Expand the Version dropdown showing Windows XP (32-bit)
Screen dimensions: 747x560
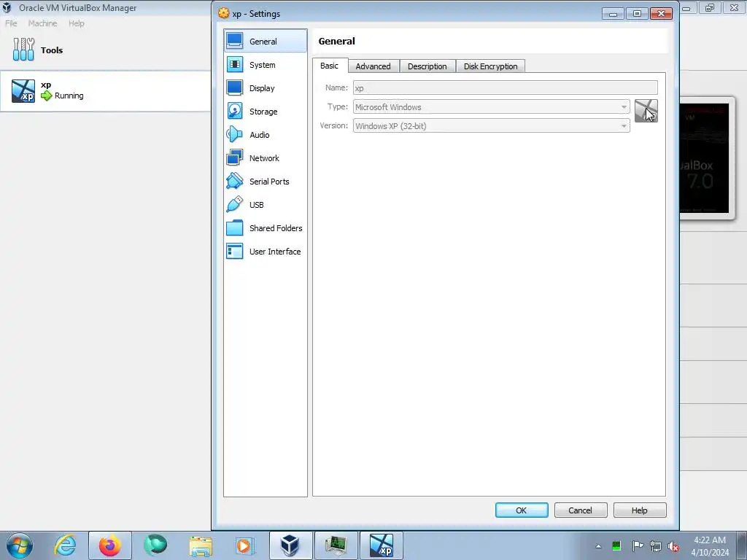pos(491,125)
